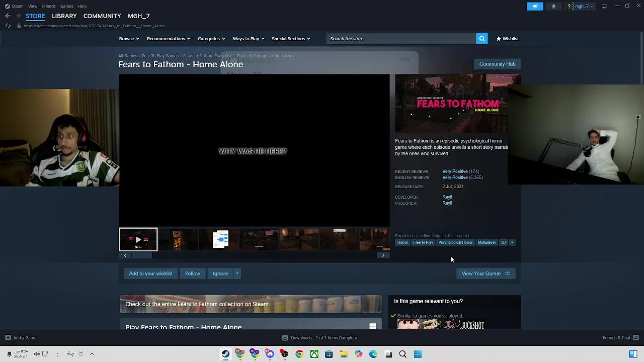Image resolution: width=644 pixels, height=362 pixels.
Task: Open Microsoft Edge from the taskbar
Action: click(373, 354)
